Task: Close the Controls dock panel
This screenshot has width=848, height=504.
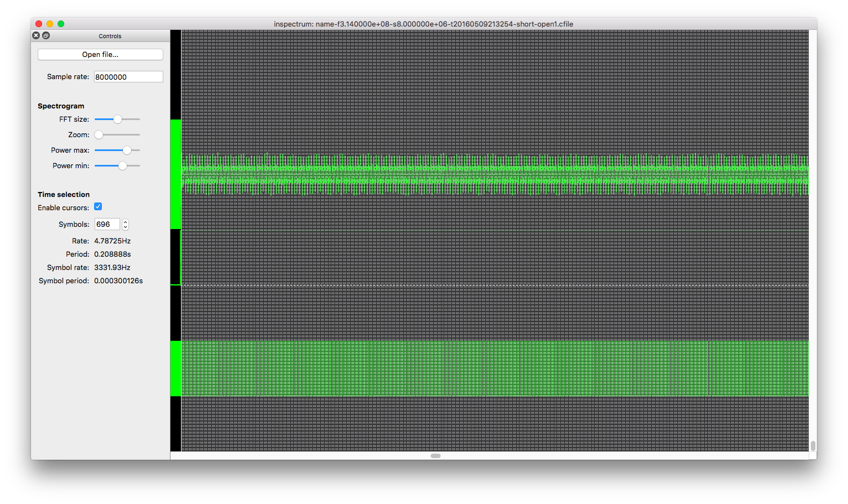Action: click(36, 35)
